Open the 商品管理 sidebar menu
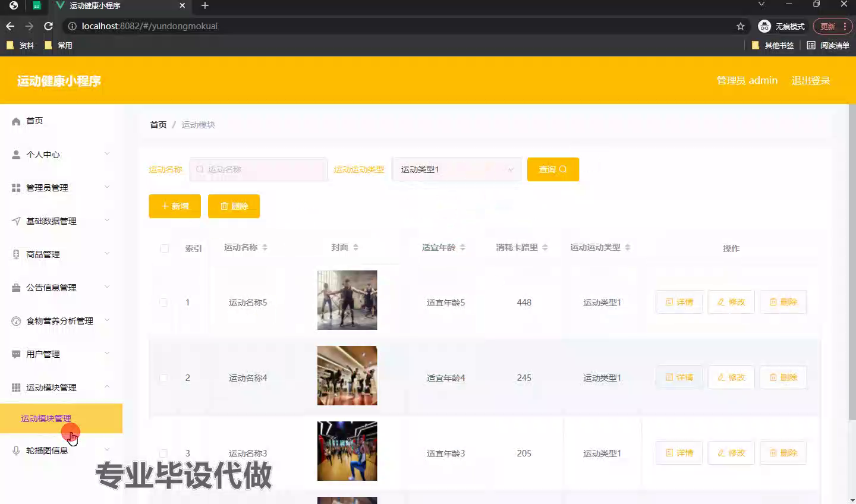Image resolution: width=856 pixels, height=504 pixels. pyautogui.click(x=61, y=254)
